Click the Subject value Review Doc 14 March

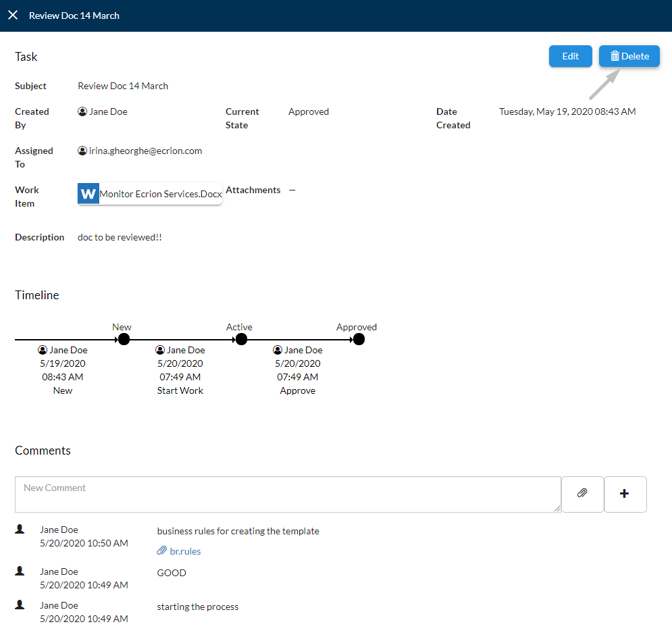click(x=123, y=86)
